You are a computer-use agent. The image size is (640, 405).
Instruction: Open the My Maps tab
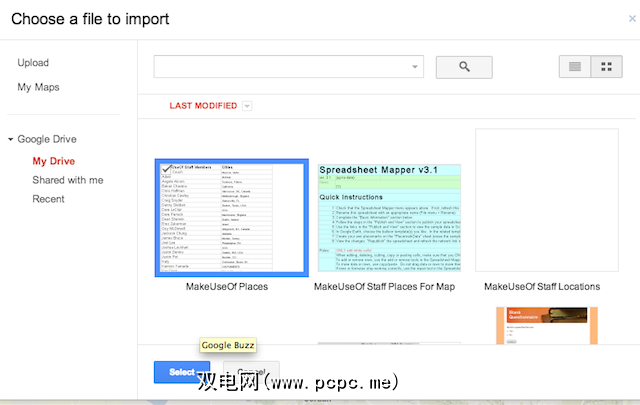coord(38,87)
